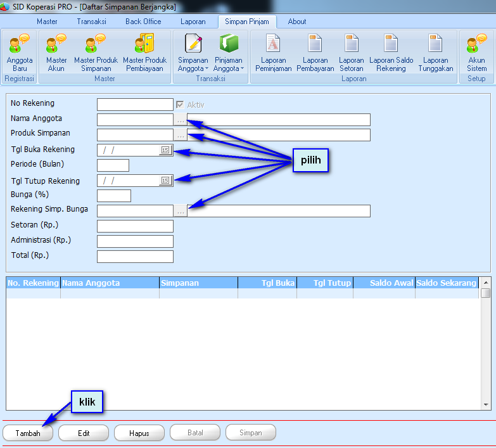Click the Saldo Sekarang column header
This screenshot has height=448, width=496.
(447, 283)
